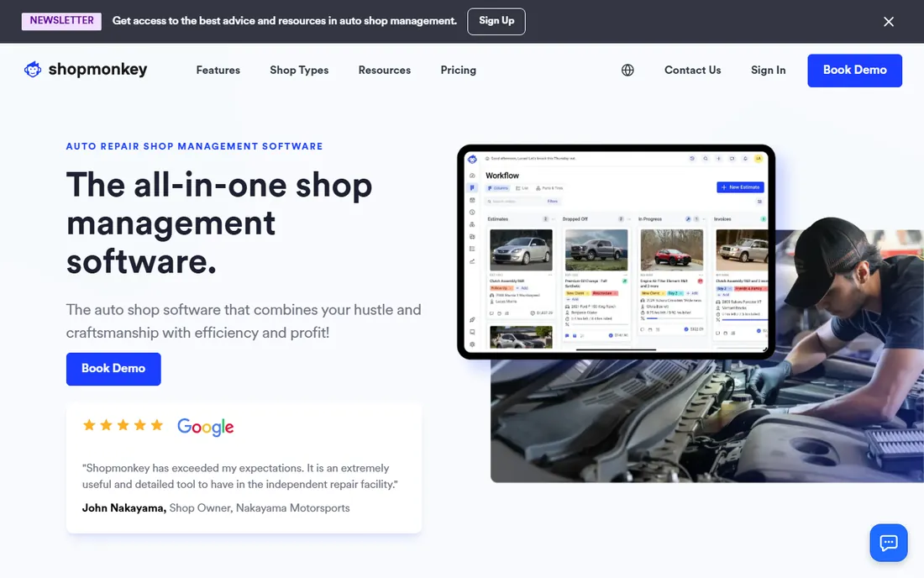Dismiss the newsletter banner with X
The width and height of the screenshot is (924, 578).
(x=889, y=22)
